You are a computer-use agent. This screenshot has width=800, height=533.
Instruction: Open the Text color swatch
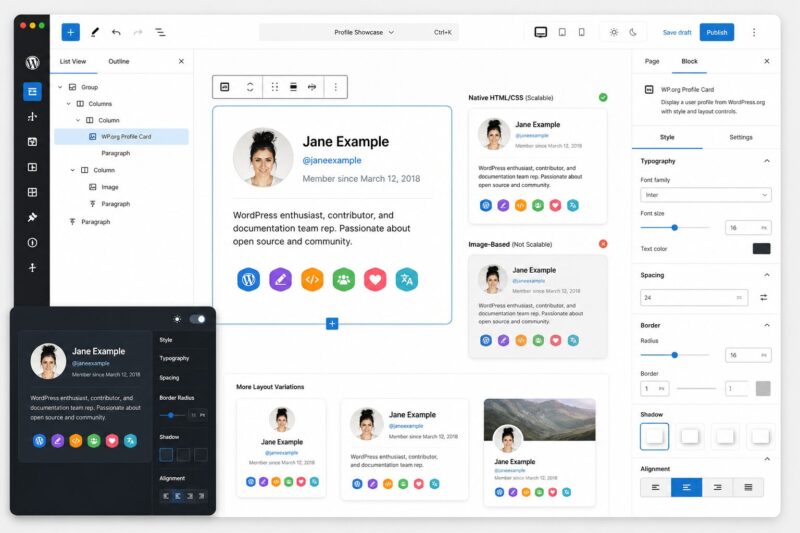coord(762,249)
